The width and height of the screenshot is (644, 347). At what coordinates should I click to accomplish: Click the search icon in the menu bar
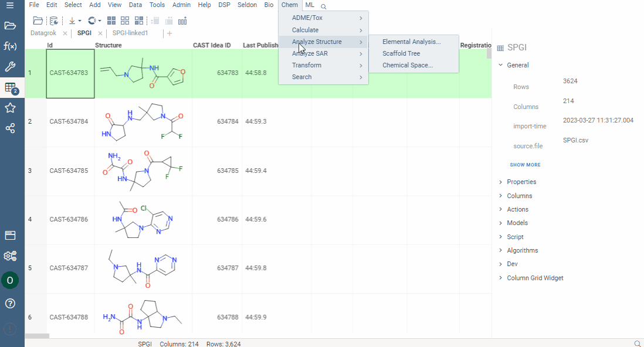[x=323, y=6]
